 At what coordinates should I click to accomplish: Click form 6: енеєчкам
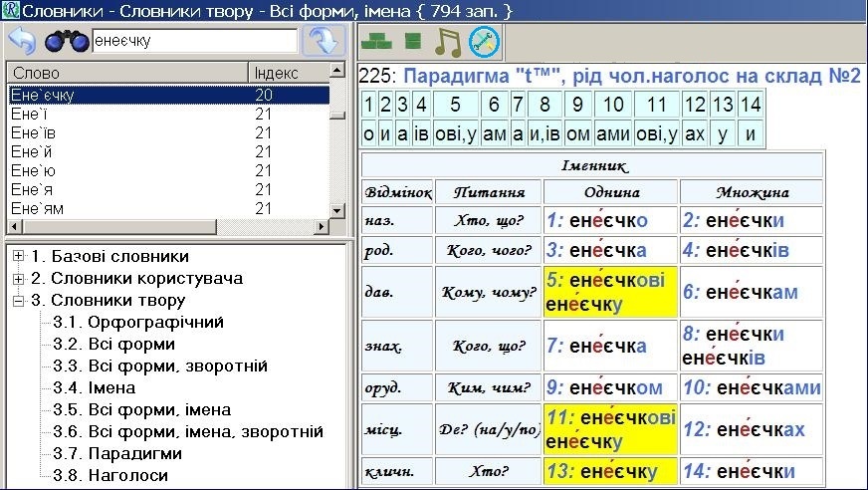coord(752,292)
